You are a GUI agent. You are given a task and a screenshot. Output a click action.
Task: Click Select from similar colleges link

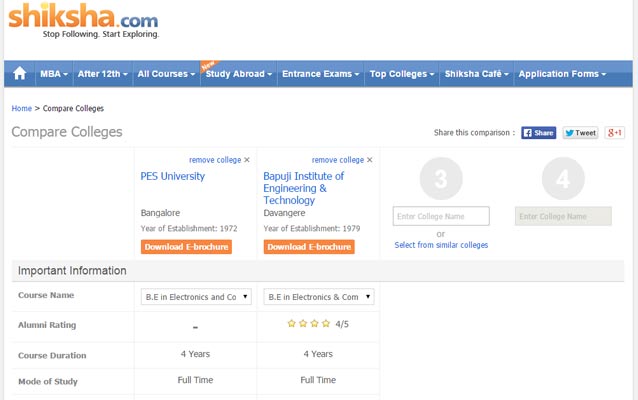pyautogui.click(x=441, y=245)
